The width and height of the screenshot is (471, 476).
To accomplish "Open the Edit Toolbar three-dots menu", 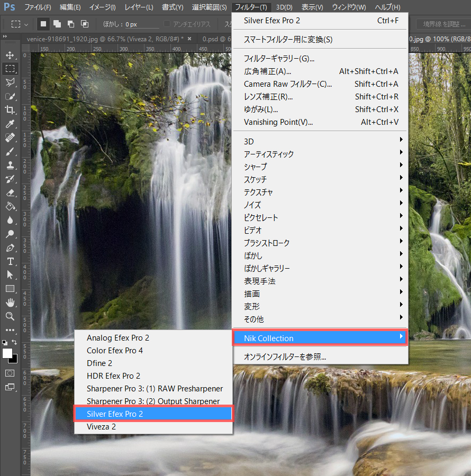I will pos(10,330).
